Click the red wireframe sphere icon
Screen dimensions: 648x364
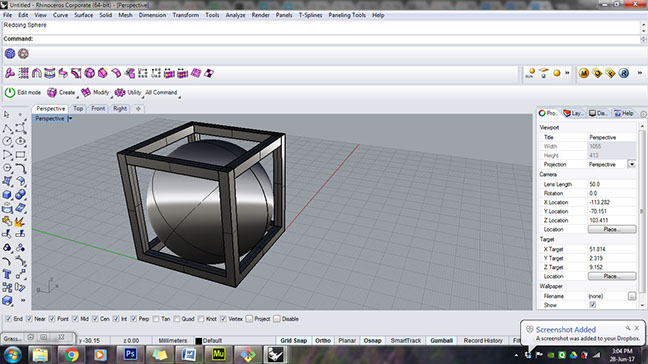click(x=23, y=53)
